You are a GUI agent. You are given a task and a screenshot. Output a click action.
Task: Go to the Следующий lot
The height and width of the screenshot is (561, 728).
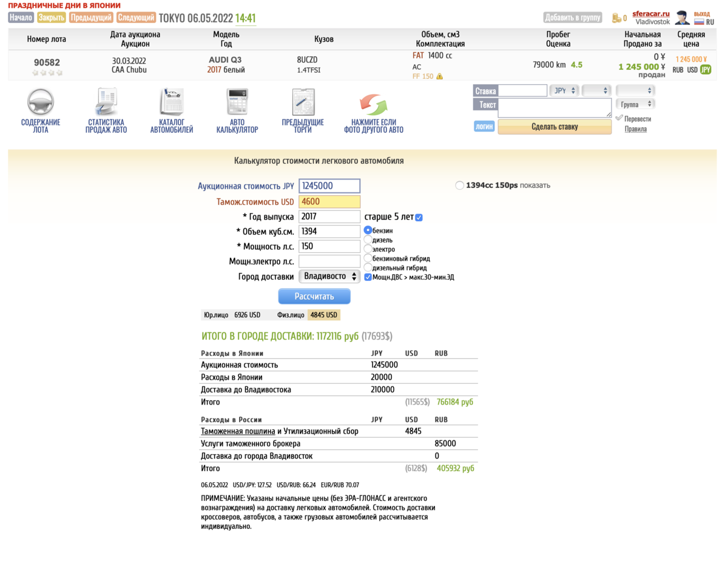click(136, 18)
